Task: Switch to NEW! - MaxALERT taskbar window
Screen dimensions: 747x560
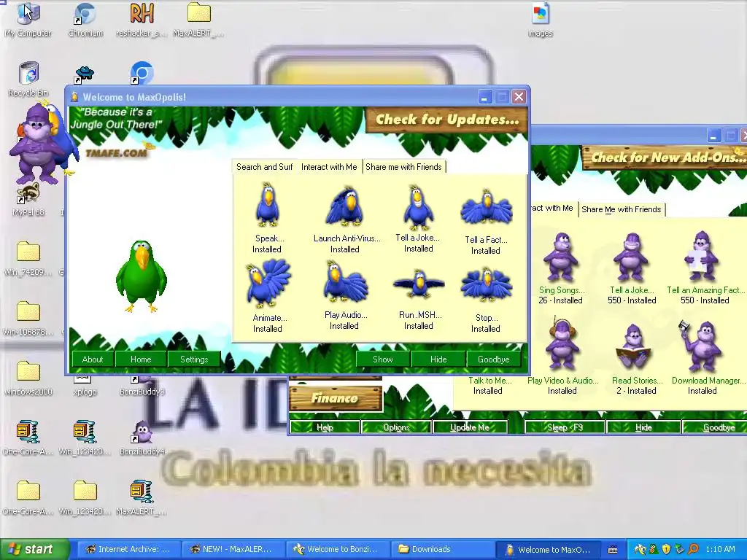Action: [x=233, y=549]
